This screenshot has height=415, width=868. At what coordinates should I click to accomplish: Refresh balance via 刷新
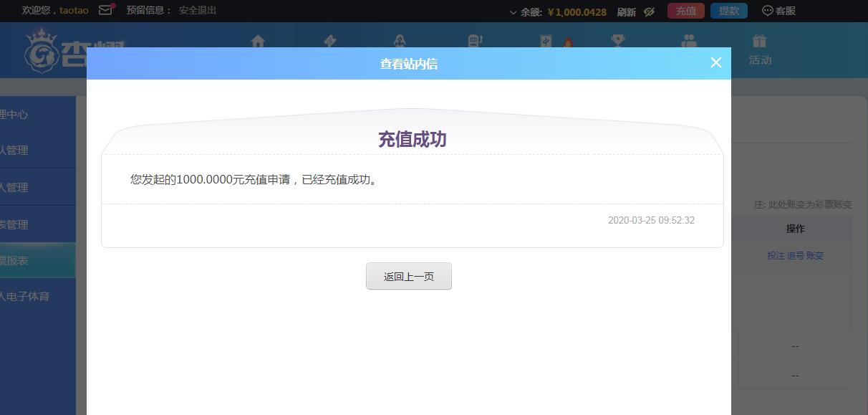[626, 11]
